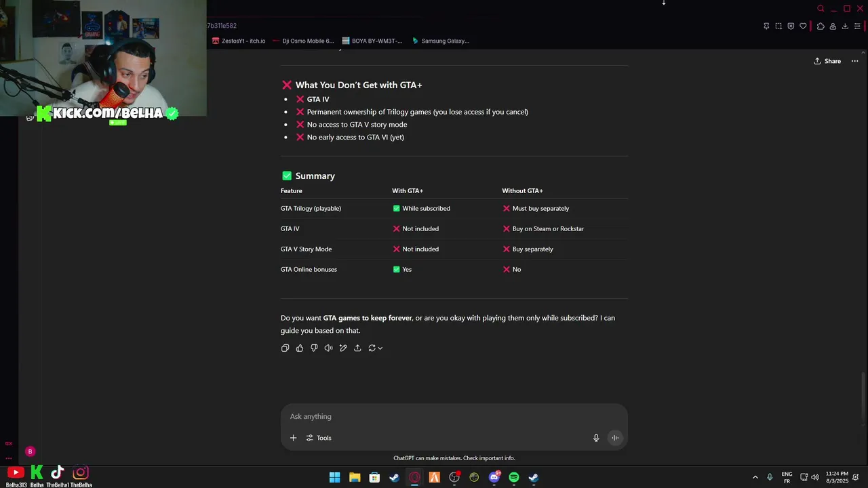Open the clock showing 11:24 PM

pos(837,477)
